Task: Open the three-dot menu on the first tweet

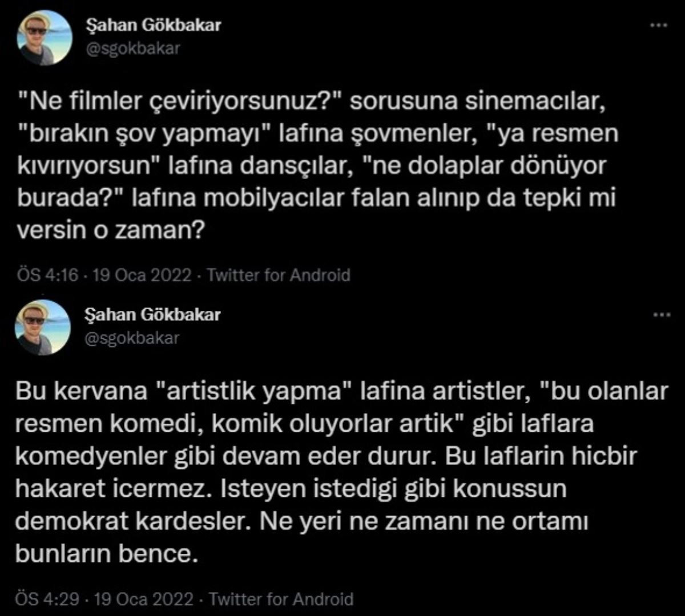Action: 660,24
